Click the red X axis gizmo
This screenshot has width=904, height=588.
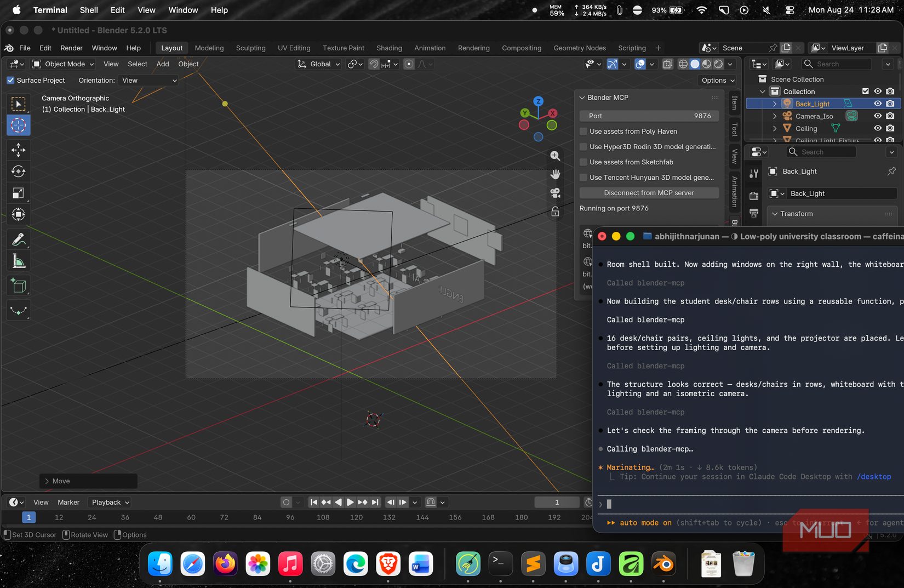point(553,113)
